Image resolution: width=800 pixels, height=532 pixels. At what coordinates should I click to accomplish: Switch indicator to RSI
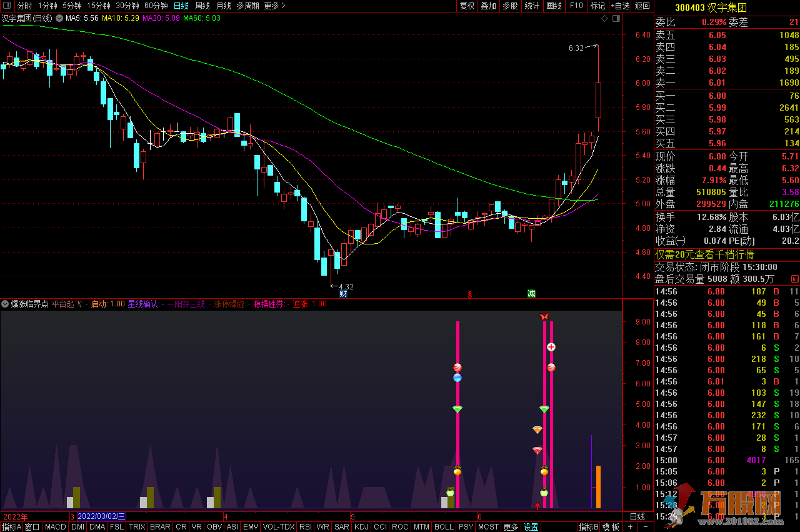pos(306,527)
